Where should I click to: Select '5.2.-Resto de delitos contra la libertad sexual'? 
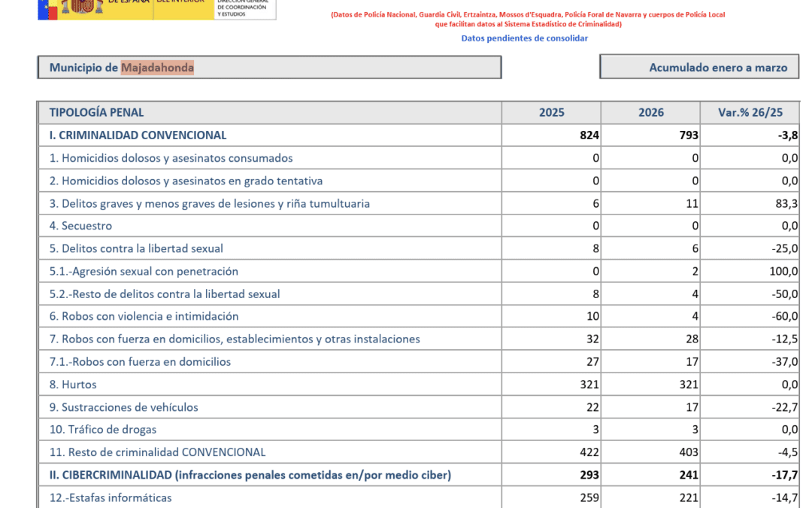pos(165,294)
